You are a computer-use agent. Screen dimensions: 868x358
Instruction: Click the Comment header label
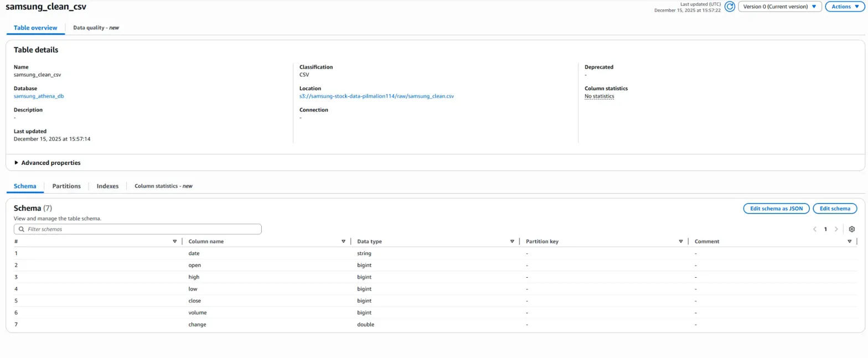point(707,241)
